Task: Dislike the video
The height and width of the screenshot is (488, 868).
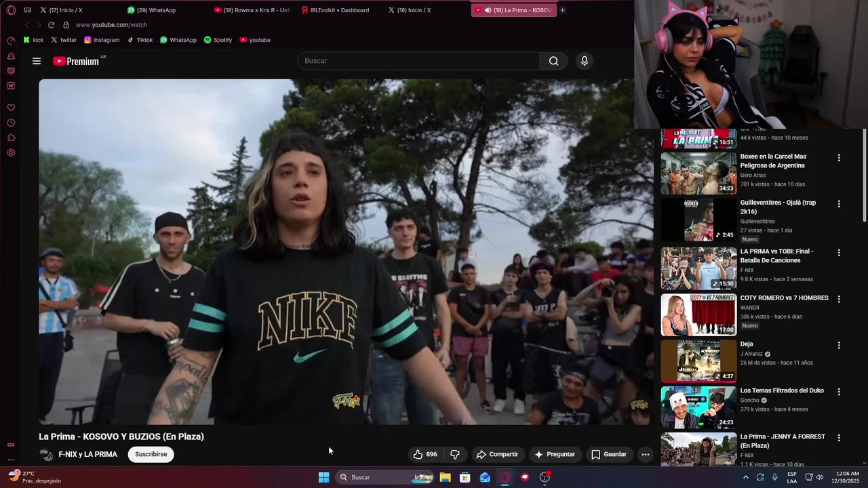Action: coord(455,454)
